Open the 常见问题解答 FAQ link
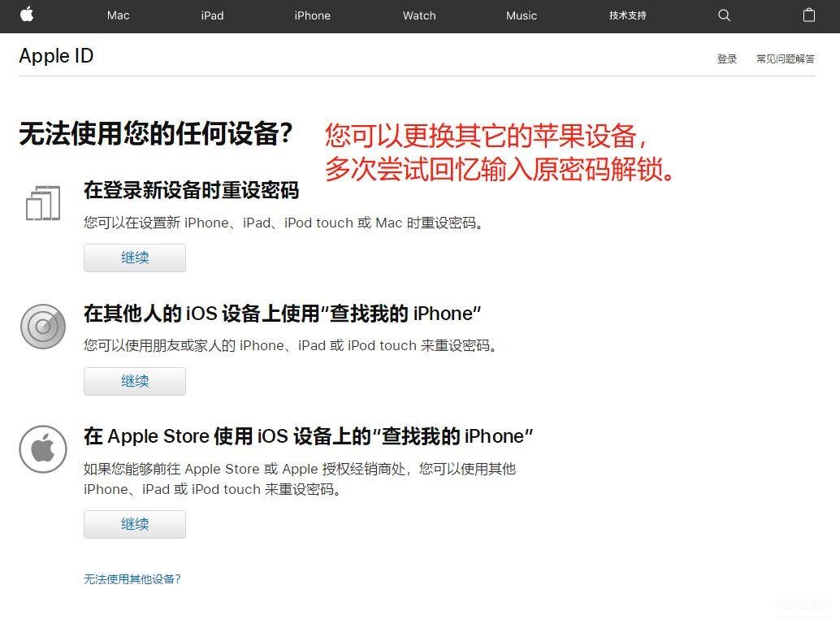The width and height of the screenshot is (840, 628). (786, 59)
